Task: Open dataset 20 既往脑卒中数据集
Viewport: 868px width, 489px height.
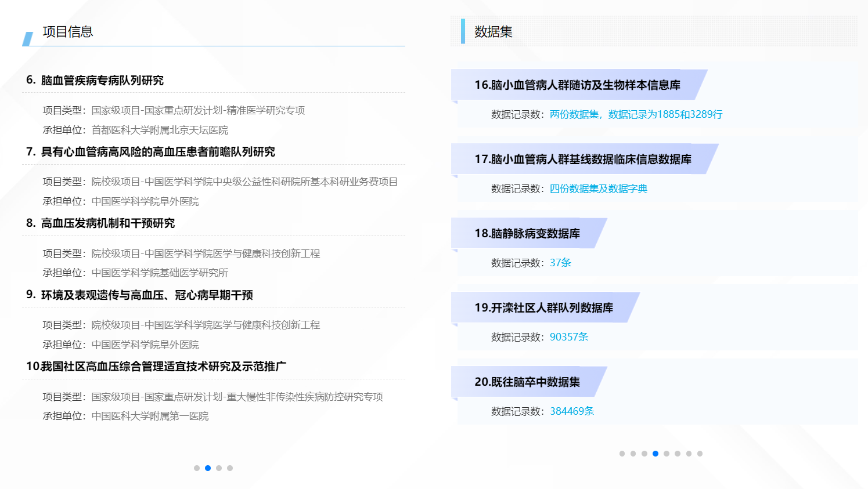Action: point(527,382)
